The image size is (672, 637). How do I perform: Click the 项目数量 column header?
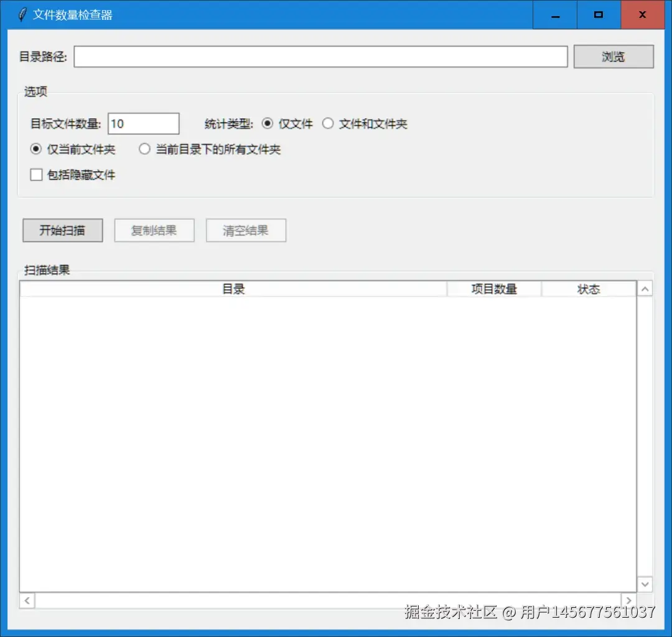pos(493,288)
